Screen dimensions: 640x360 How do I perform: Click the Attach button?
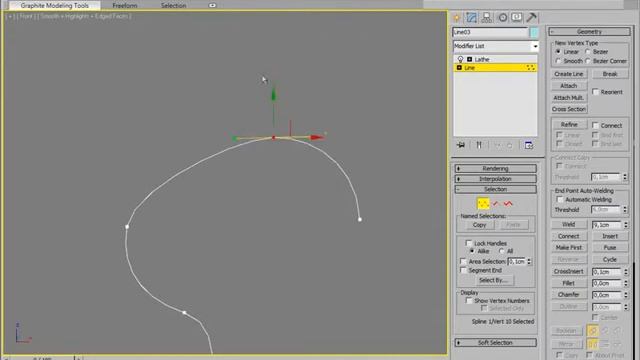point(569,86)
